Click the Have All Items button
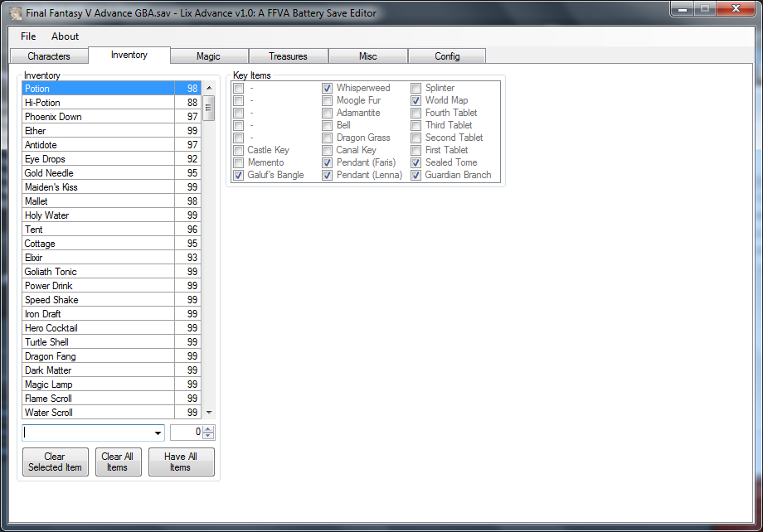 point(181,462)
